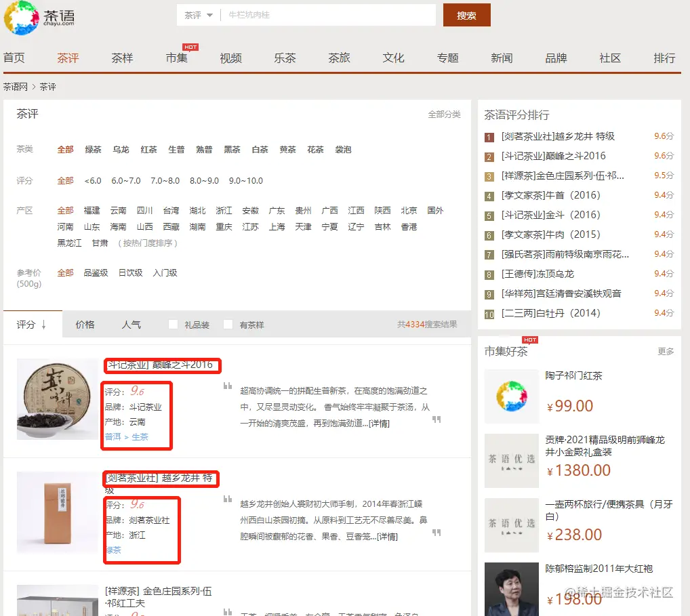Enable the 礼品装 checkbox

click(173, 325)
